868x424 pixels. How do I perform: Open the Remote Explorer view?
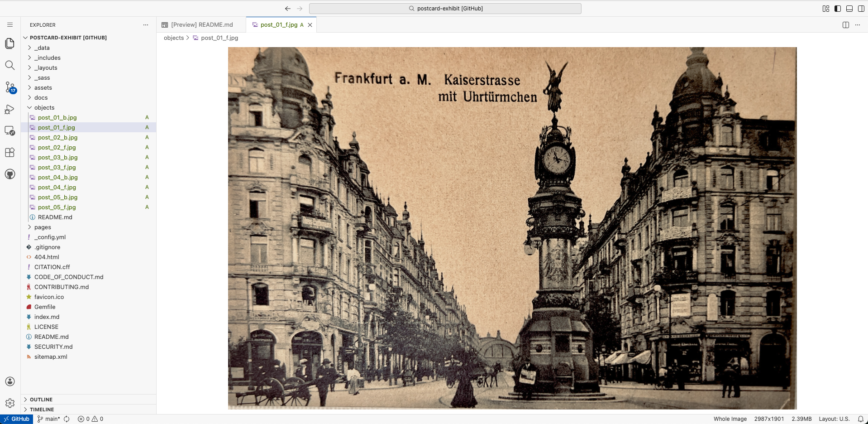(x=10, y=130)
